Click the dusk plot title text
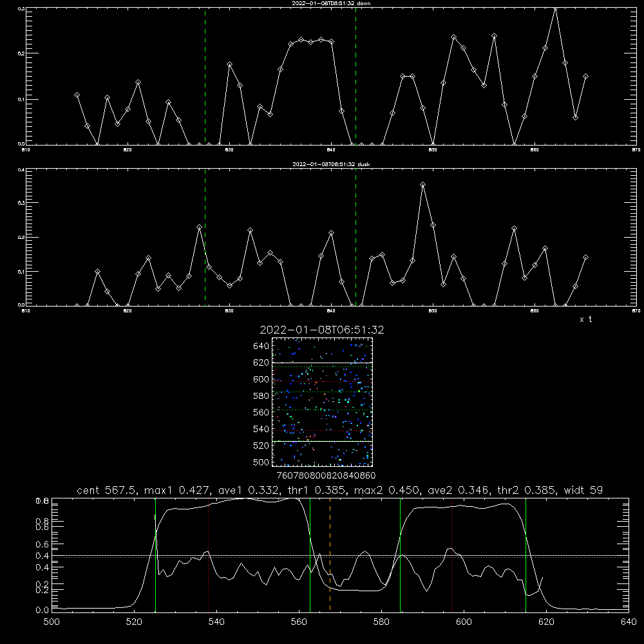This screenshot has height=644, width=644. click(331, 164)
